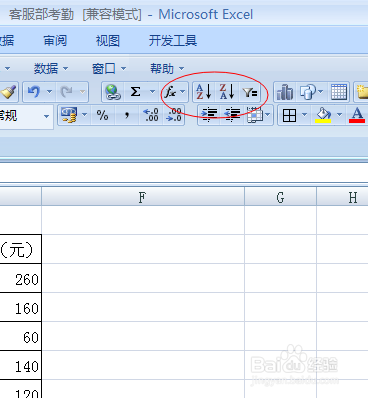Open the chart wizard column chart icon
Image resolution: width=368 pixels, height=398 pixels.
click(x=285, y=92)
